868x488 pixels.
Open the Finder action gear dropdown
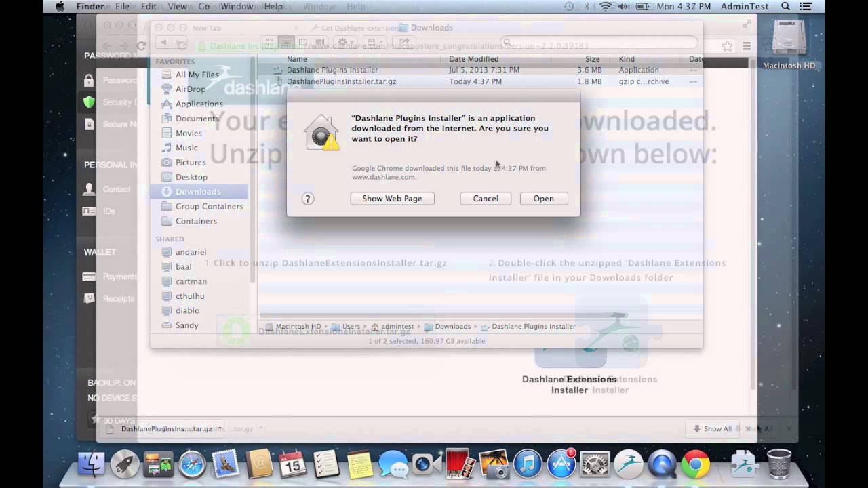(x=346, y=42)
